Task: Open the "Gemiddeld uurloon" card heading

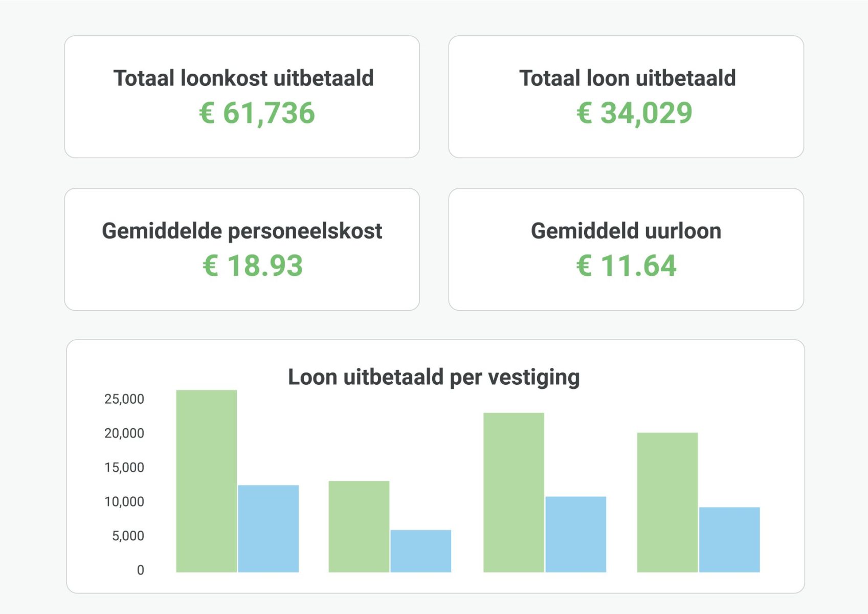Action: click(626, 231)
